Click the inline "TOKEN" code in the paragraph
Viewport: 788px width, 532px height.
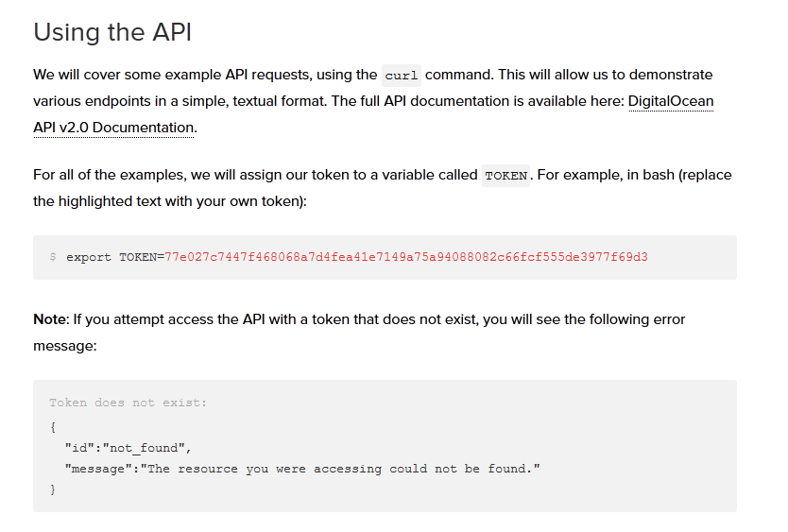(x=505, y=176)
